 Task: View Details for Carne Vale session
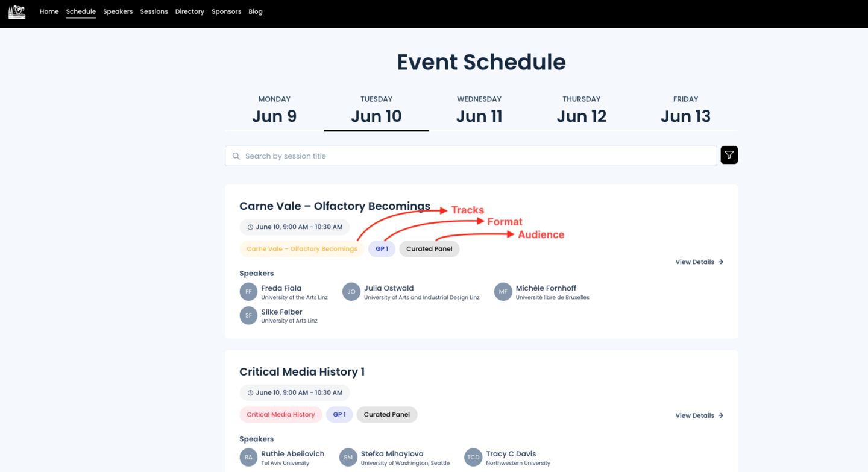point(699,262)
